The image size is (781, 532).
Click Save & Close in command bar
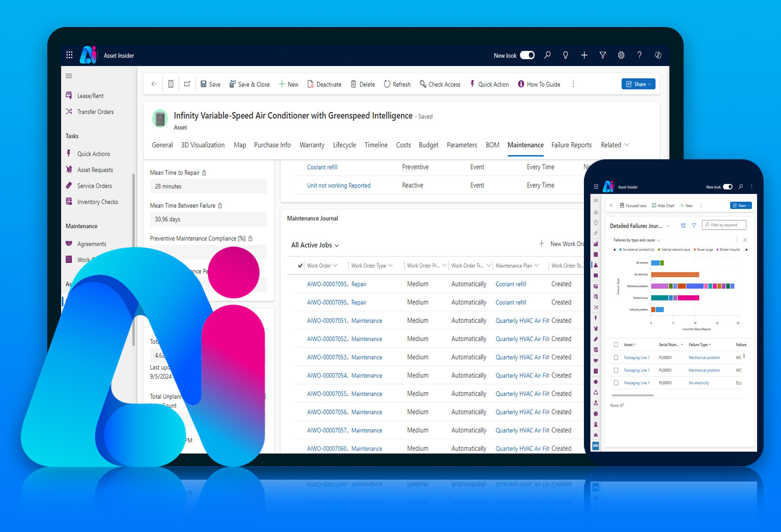pyautogui.click(x=249, y=84)
